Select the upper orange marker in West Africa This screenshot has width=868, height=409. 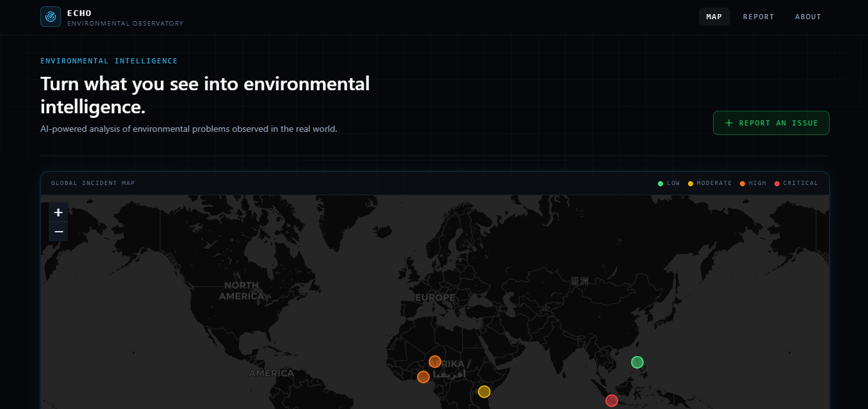pos(435,362)
